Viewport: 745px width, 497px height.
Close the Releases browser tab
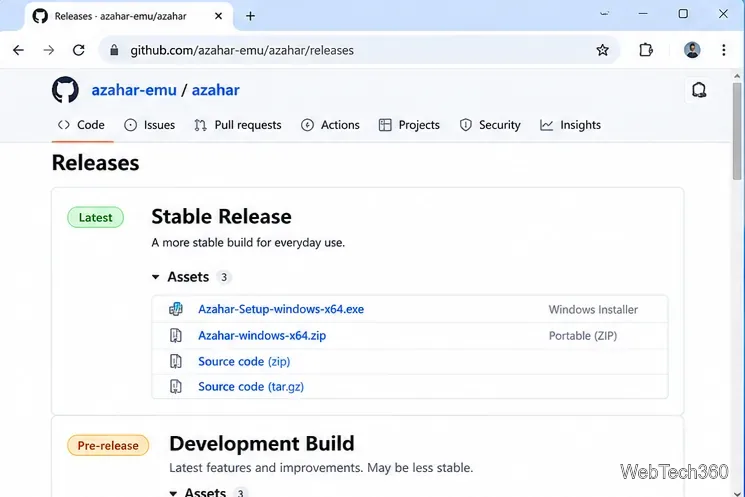[x=219, y=16]
